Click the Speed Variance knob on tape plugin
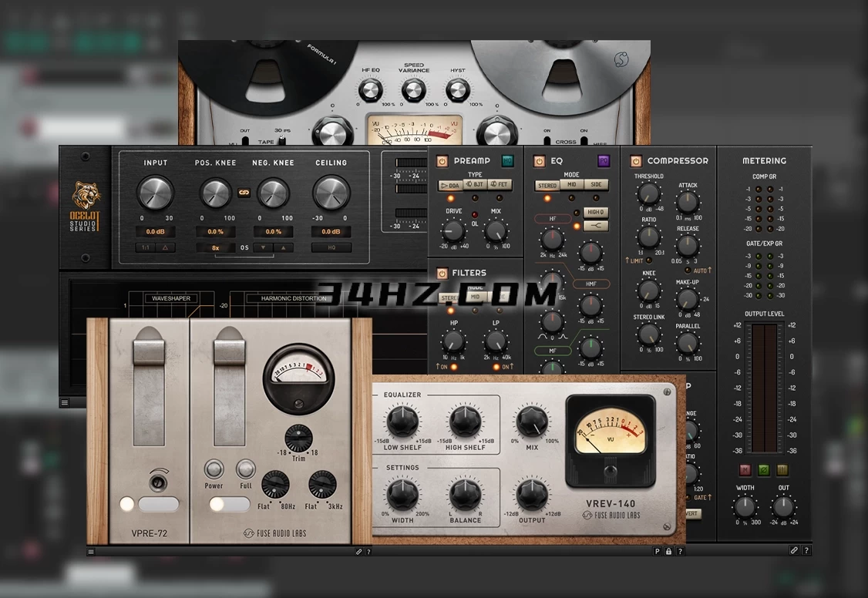This screenshot has width=868, height=598. 413,90
